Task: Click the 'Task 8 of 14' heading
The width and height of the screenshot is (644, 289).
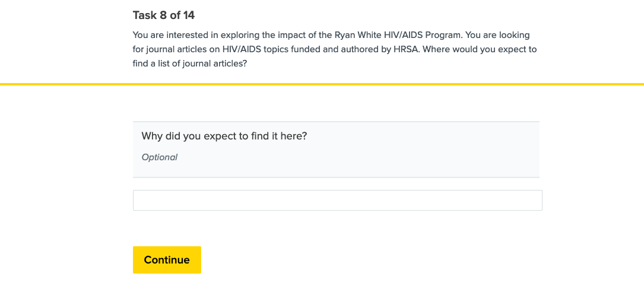Action: pos(164,15)
